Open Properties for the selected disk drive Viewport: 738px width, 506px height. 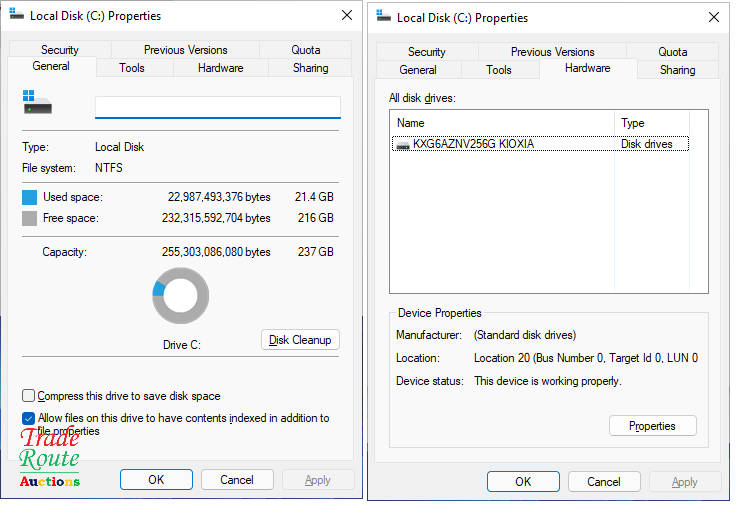(652, 426)
